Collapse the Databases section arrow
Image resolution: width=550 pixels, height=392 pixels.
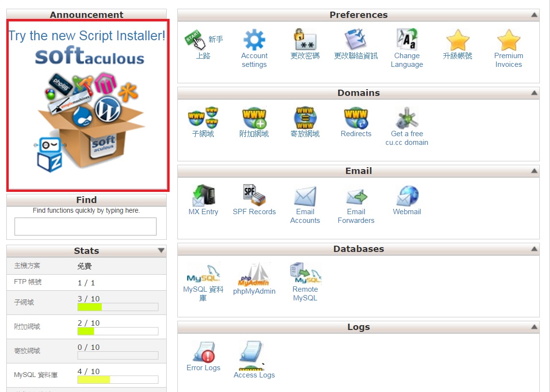pyautogui.click(x=534, y=249)
